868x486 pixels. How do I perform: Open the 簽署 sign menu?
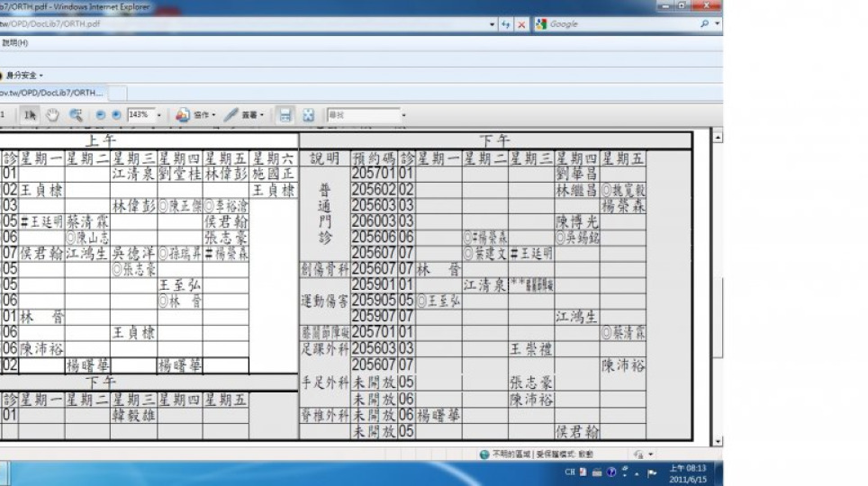click(244, 115)
